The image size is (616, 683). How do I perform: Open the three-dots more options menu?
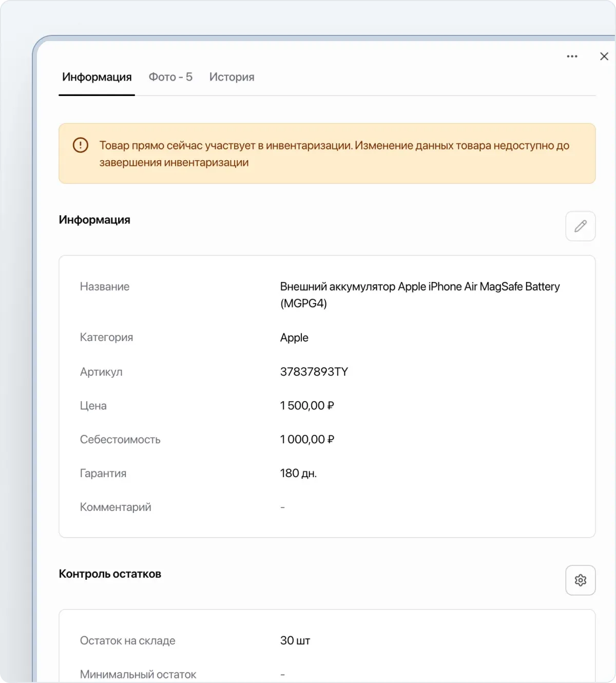(572, 56)
